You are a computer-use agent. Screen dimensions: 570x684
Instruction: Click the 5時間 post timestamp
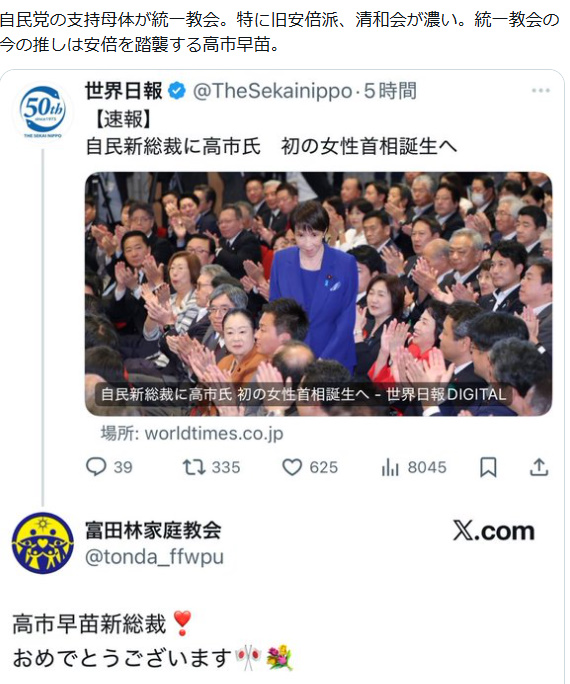point(390,91)
